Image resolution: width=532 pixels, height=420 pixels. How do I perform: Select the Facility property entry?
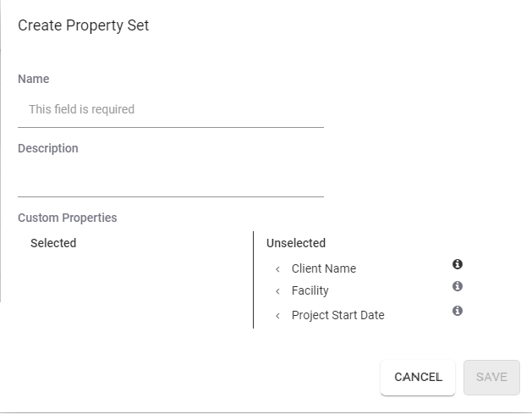pos(310,290)
